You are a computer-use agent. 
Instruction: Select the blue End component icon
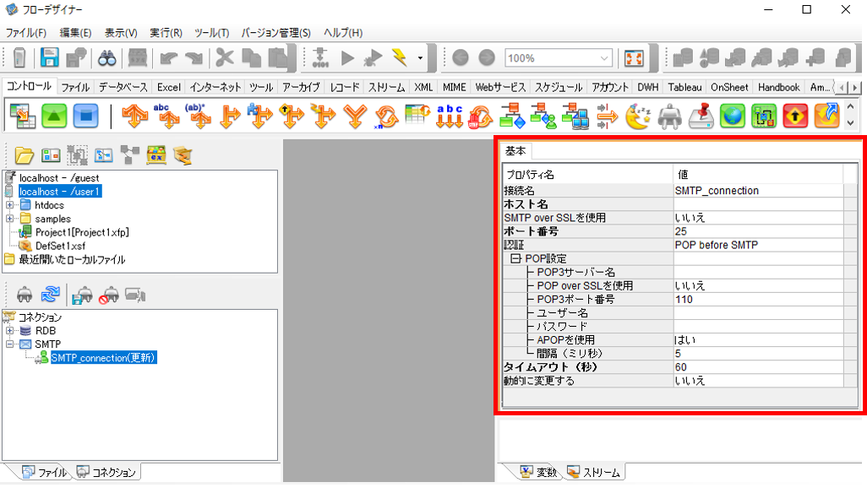pos(85,116)
